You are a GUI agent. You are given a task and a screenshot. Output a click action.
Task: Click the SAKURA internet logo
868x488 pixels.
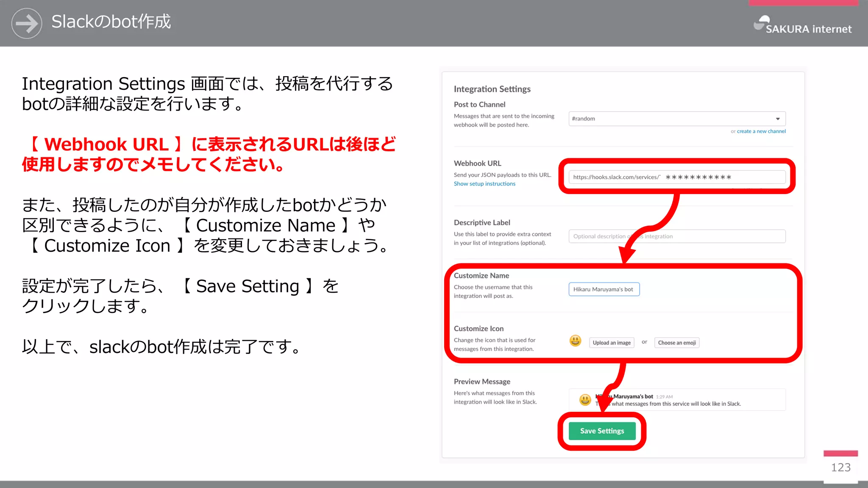[802, 25]
